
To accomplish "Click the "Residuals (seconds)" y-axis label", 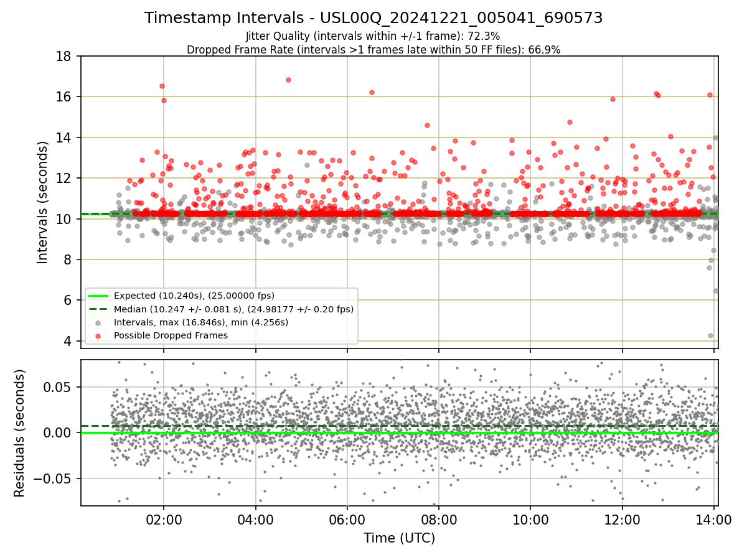I will 20,433.
